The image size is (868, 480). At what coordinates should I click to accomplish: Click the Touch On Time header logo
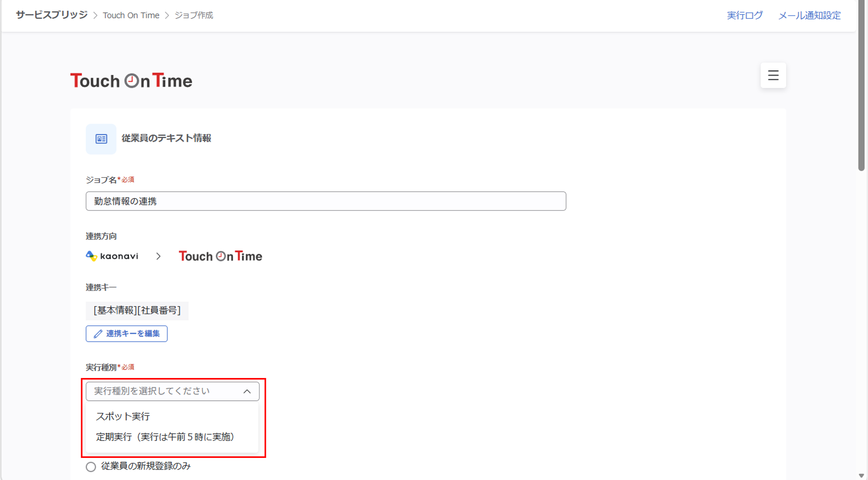coord(131,80)
